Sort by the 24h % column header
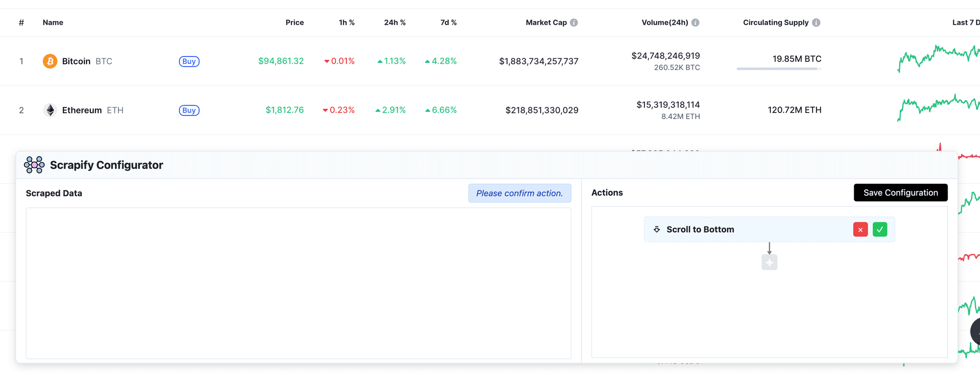The width and height of the screenshot is (980, 376). click(395, 23)
